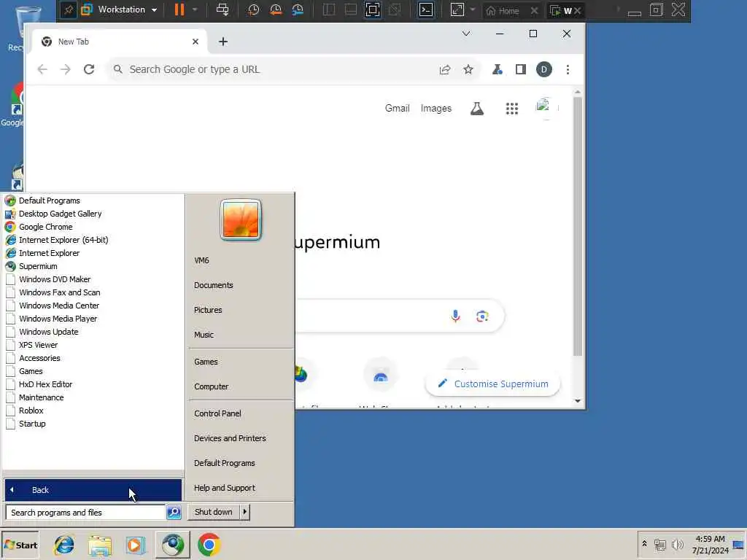
Task: Expand the Maintenance folder
Action: point(41,397)
